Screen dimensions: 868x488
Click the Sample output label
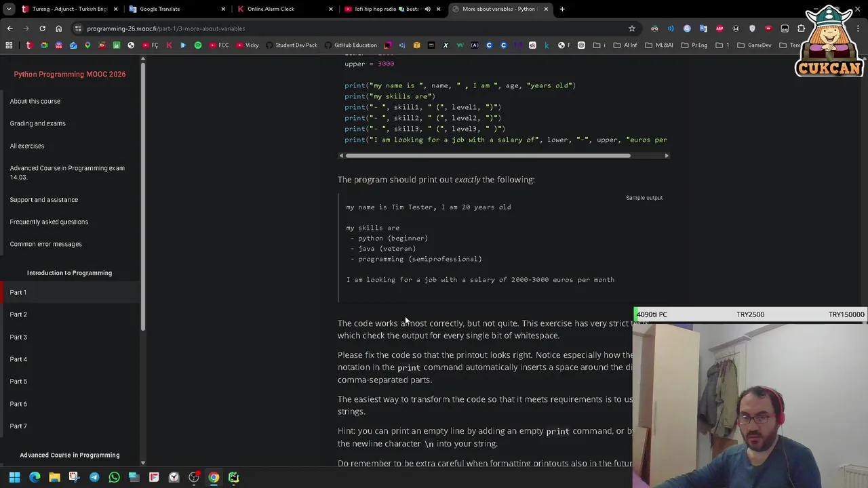tap(644, 198)
